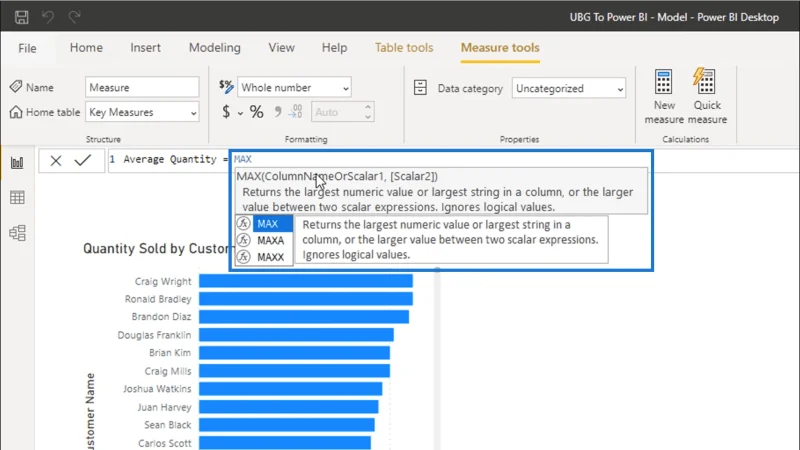
Task: Click the Douglas Franklin bar
Action: (x=296, y=335)
